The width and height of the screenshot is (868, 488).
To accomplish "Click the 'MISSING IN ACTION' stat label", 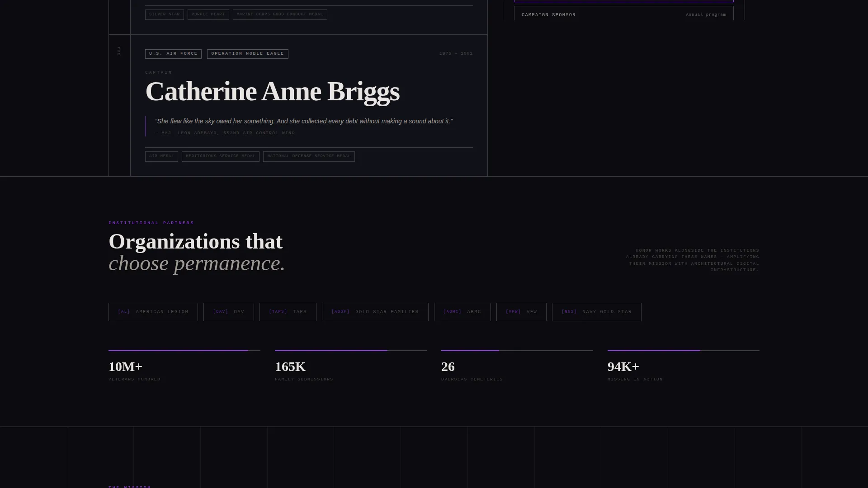I will (x=635, y=380).
